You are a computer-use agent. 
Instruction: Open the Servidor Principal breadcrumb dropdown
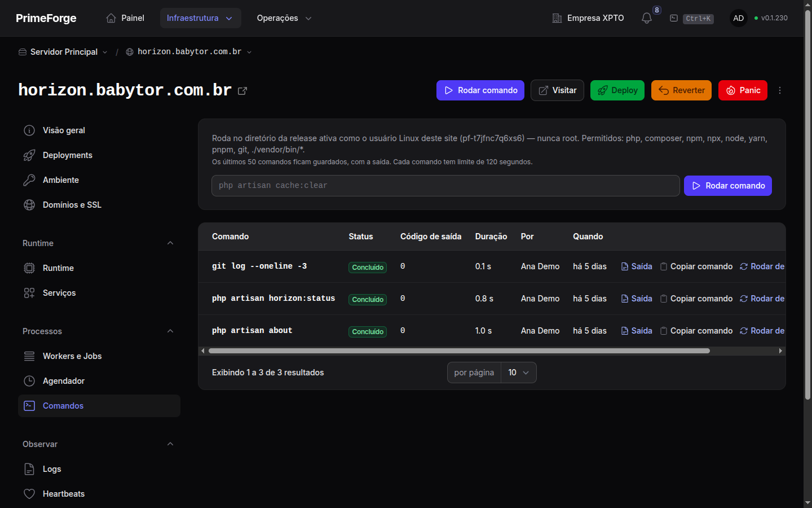pos(63,52)
